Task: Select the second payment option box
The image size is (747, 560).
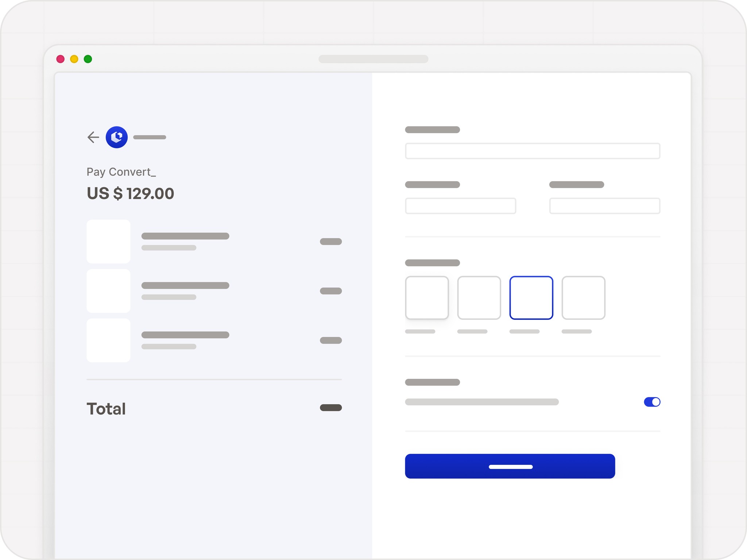Action: (479, 298)
